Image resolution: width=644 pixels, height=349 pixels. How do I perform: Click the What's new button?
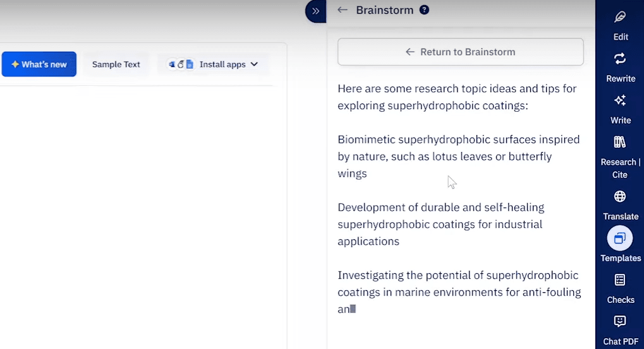pos(39,64)
